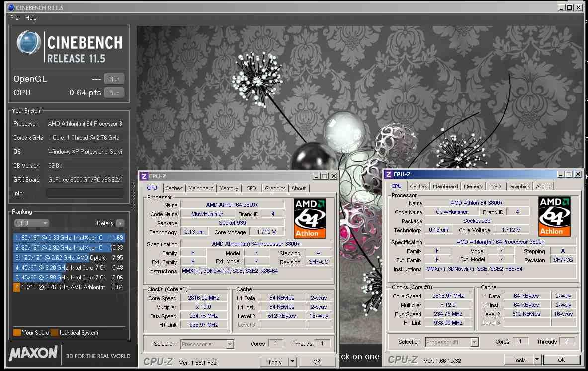Image resolution: width=588 pixels, height=371 pixels.
Task: Click the Info input field
Action: click(x=85, y=193)
